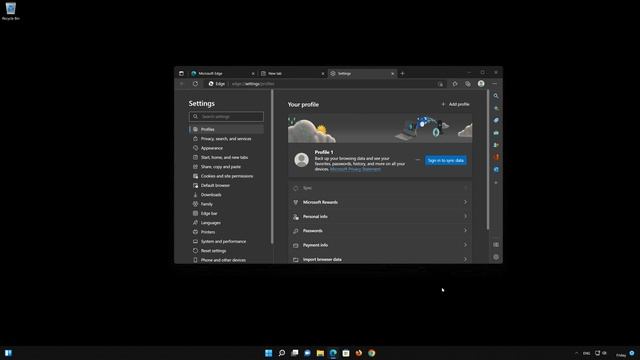The width and height of the screenshot is (640, 360).
Task: Click the add plus icon in Edge sidebar
Action: [x=496, y=182]
